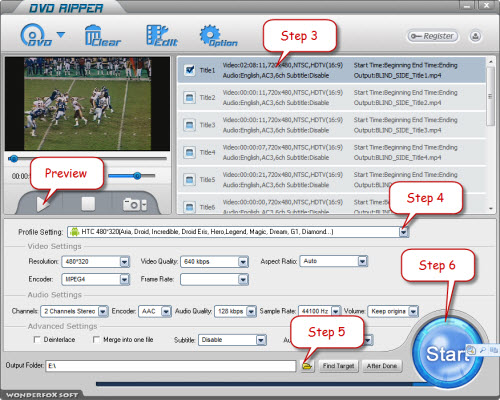500x400 pixels.
Task: Click the After Done button
Action: (382, 366)
